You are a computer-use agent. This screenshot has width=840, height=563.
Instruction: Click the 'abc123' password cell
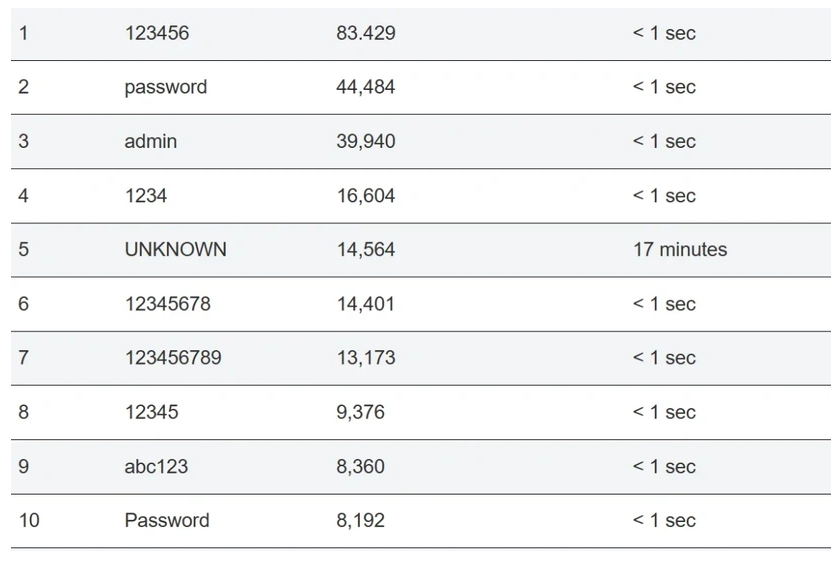[x=156, y=466]
